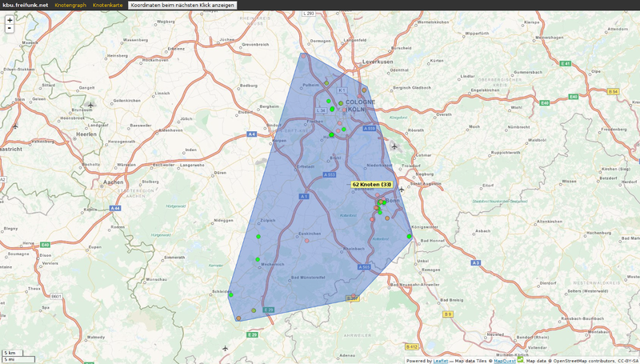
Task: Select the green node marker near Schleiden
Action: click(230, 294)
